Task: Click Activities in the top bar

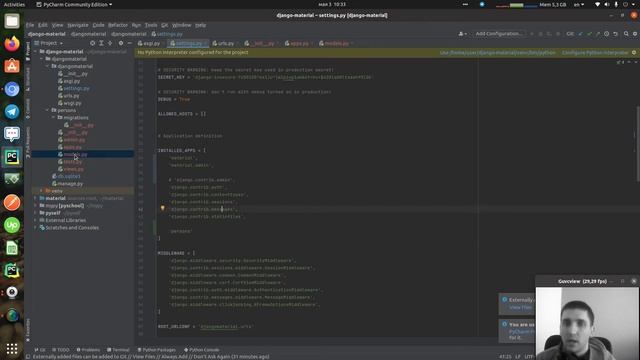Action: point(14,4)
